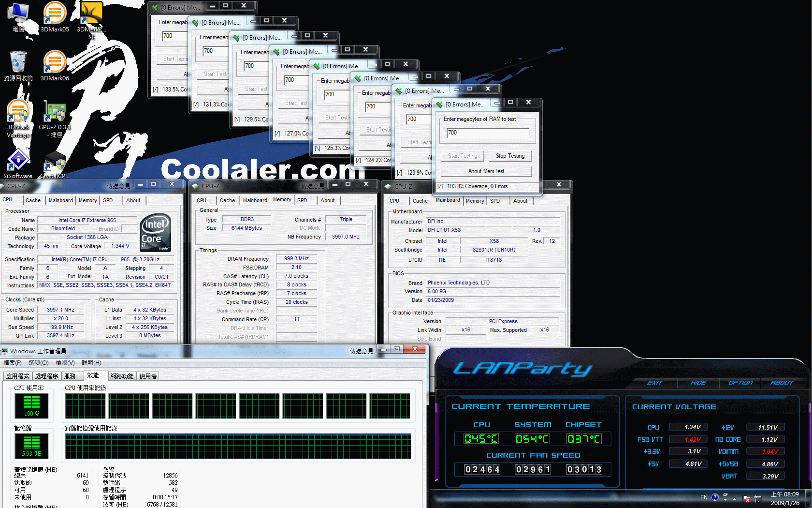This screenshot has height=508, width=812.
Task: Click the DRAM Frequency value 999.3 MHz
Action: point(296,259)
